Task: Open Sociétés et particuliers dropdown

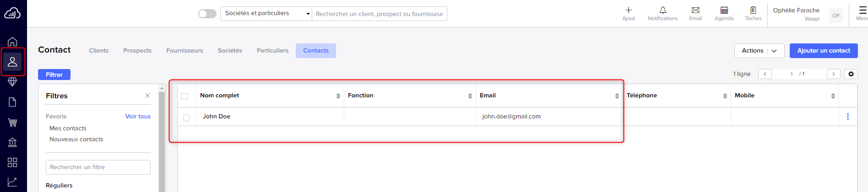Action: pos(266,14)
